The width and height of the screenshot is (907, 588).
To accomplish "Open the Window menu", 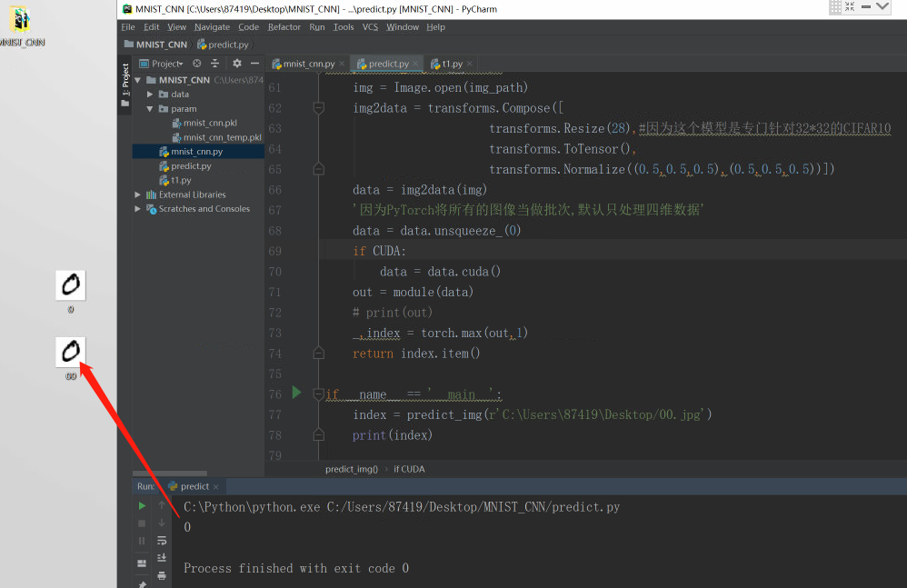I will pos(403,27).
